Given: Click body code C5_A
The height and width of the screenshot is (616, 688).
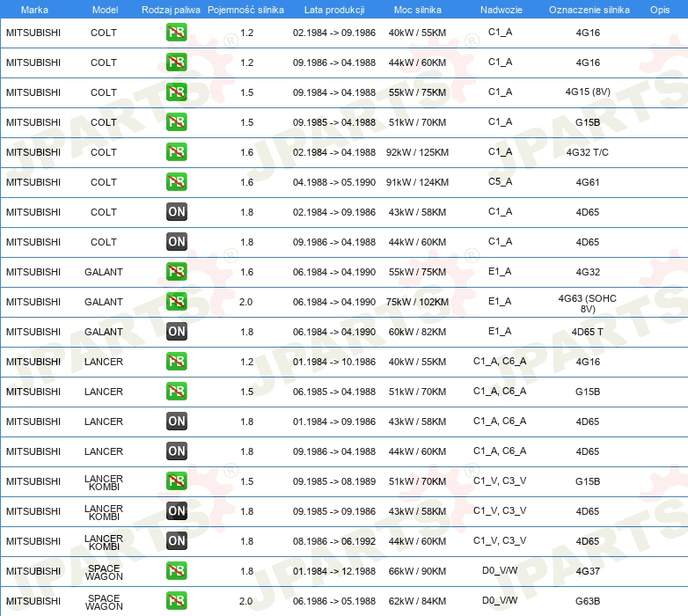Looking at the screenshot, I should click(x=500, y=181).
